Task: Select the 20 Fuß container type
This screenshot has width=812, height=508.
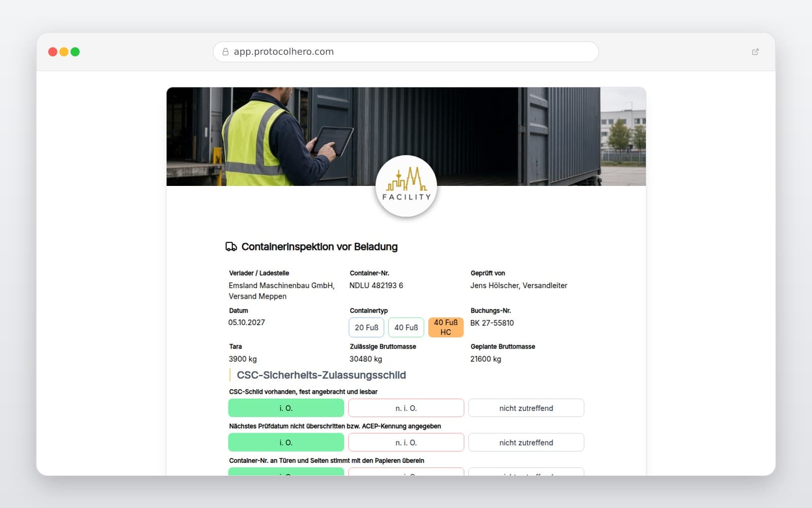Action: pos(366,328)
